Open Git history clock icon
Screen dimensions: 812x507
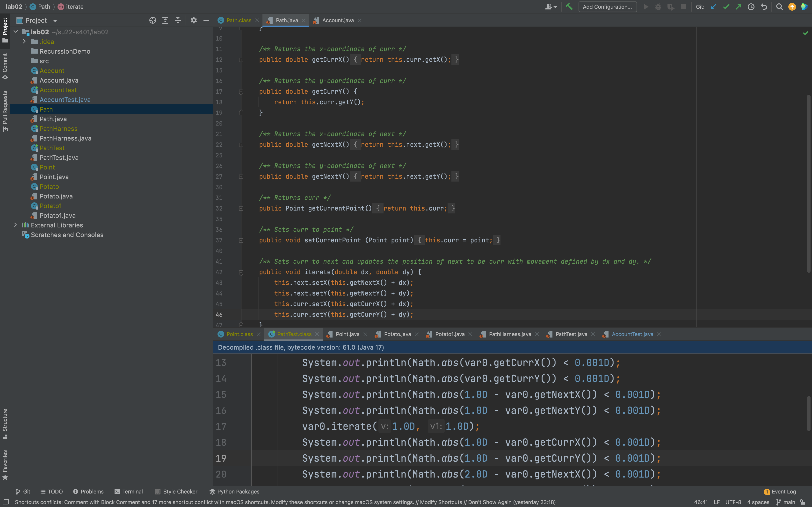click(x=751, y=7)
